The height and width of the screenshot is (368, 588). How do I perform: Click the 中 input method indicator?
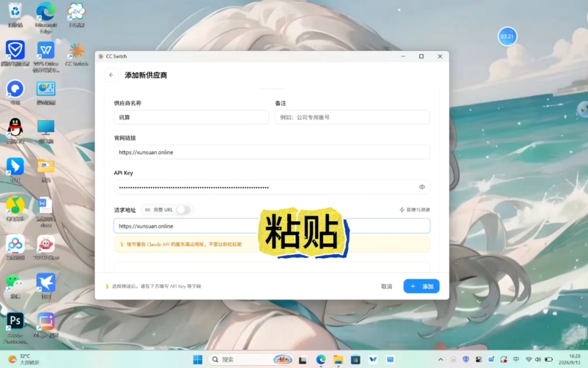point(516,359)
